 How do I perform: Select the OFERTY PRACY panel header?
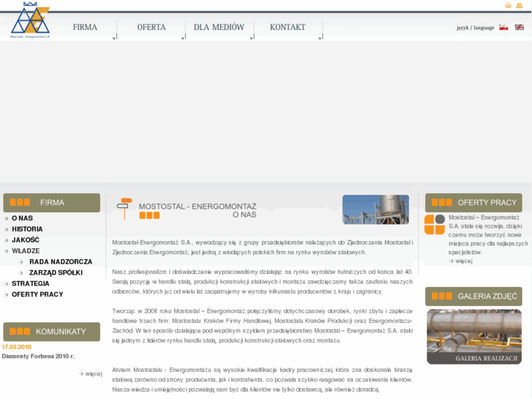pyautogui.click(x=473, y=203)
